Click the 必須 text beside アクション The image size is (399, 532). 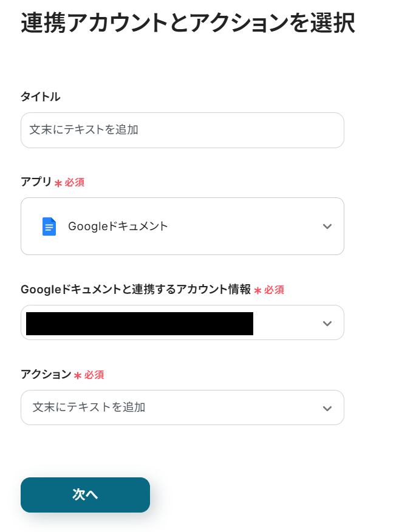[x=94, y=375]
